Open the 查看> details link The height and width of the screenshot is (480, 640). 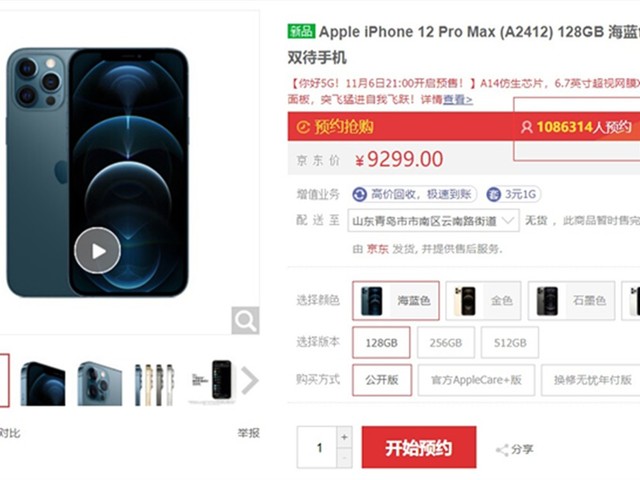click(x=458, y=99)
